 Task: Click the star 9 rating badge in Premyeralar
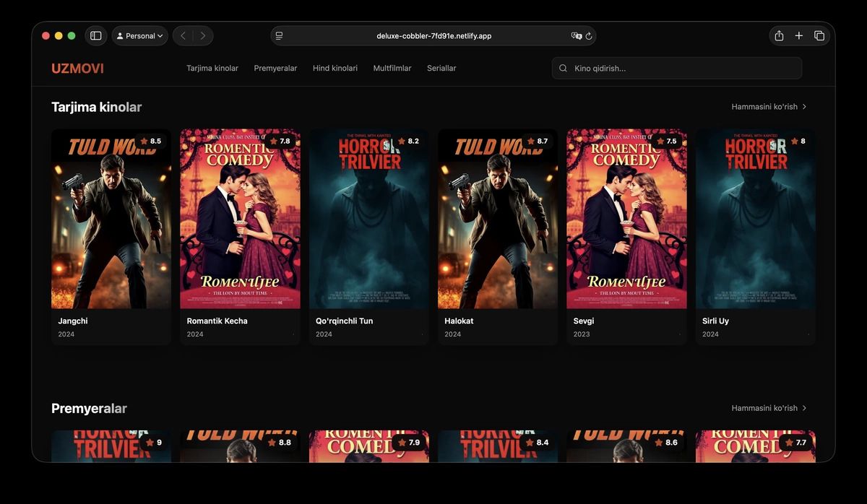click(x=153, y=442)
